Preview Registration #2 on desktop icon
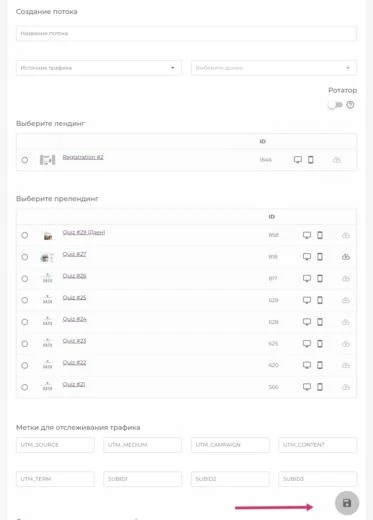The image size is (373, 520). (x=298, y=160)
